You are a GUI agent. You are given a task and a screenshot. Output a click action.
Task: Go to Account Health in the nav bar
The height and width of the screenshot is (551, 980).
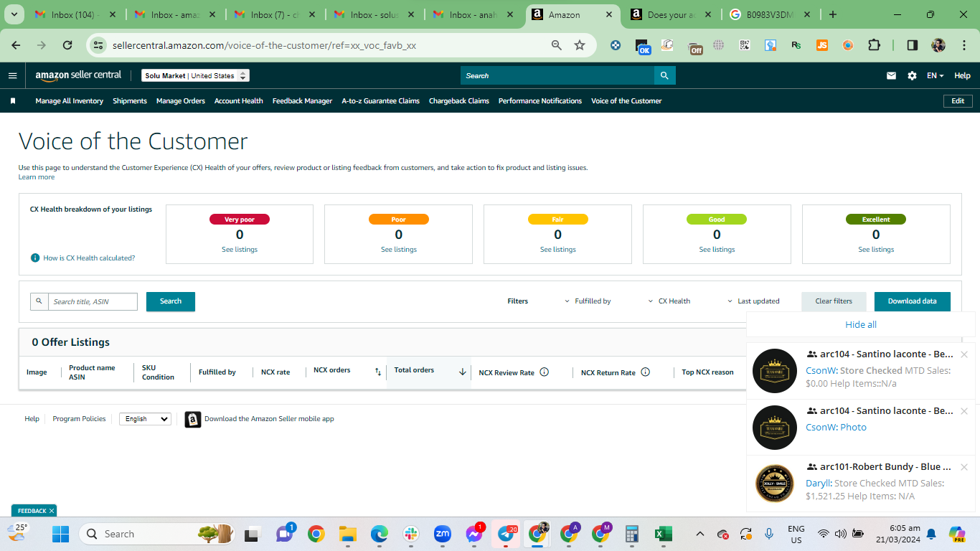click(239, 101)
